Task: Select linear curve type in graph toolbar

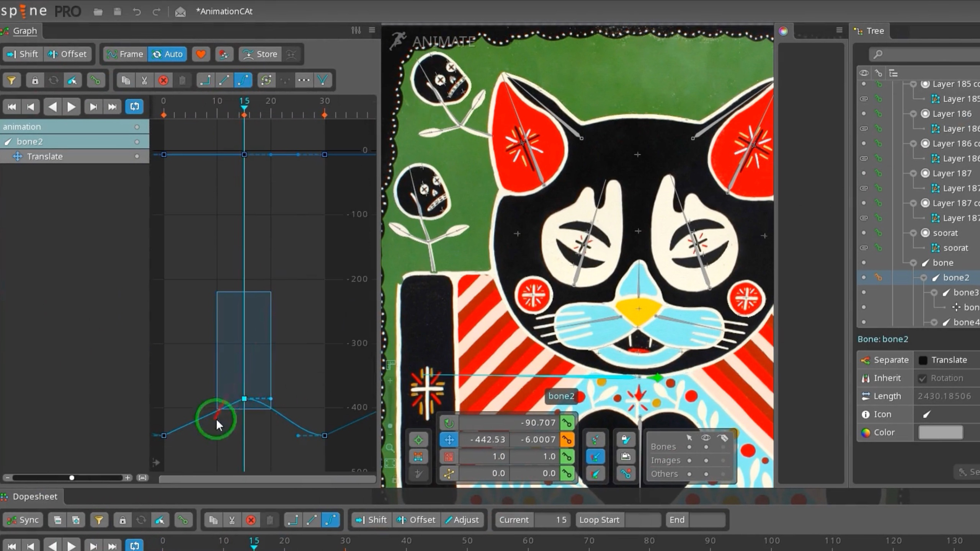Action: [x=224, y=80]
